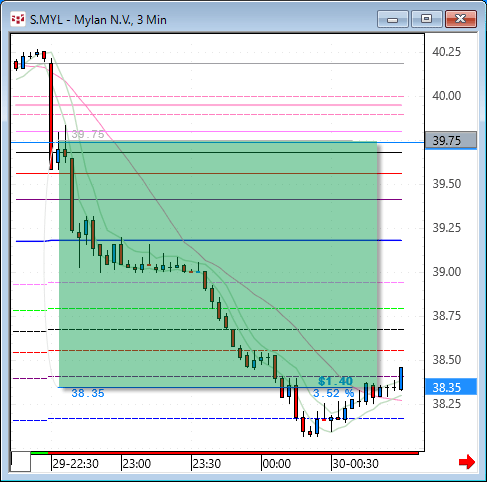Click the tall red candlestick near 22:30
This screenshot has height=482, width=487.
coord(51,115)
